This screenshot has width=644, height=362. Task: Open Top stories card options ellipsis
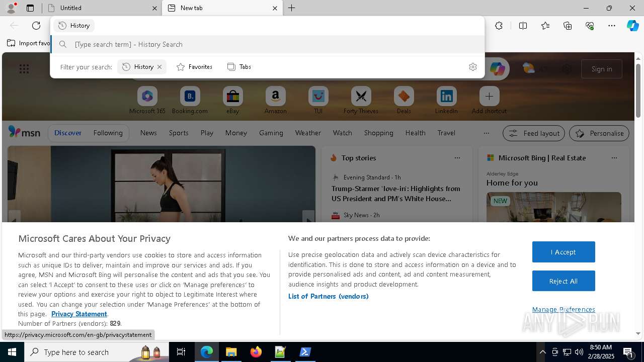coord(457,158)
